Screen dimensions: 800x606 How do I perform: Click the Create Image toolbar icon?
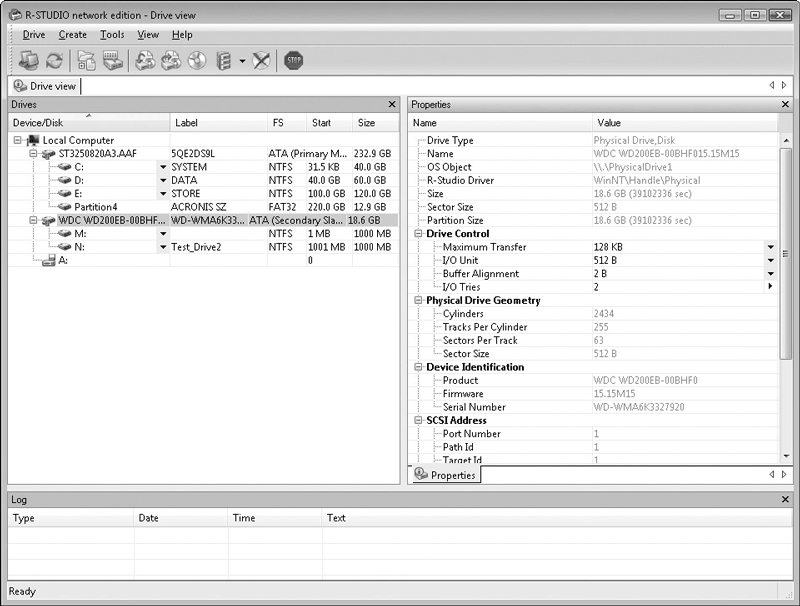pyautogui.click(x=171, y=61)
